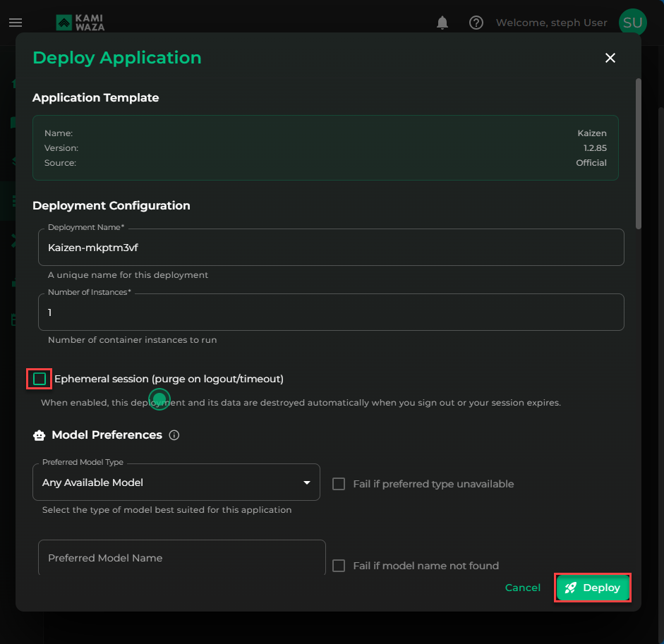
Task: Open the notifications bell
Action: [x=442, y=23]
